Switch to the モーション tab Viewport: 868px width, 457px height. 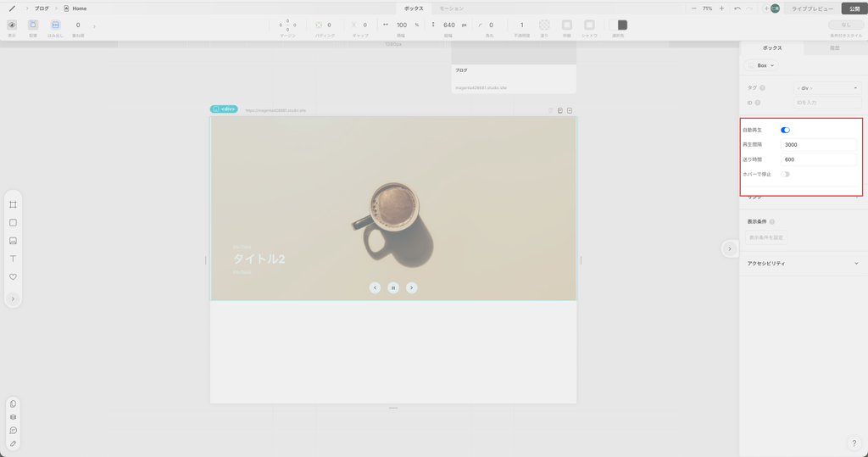click(x=451, y=8)
